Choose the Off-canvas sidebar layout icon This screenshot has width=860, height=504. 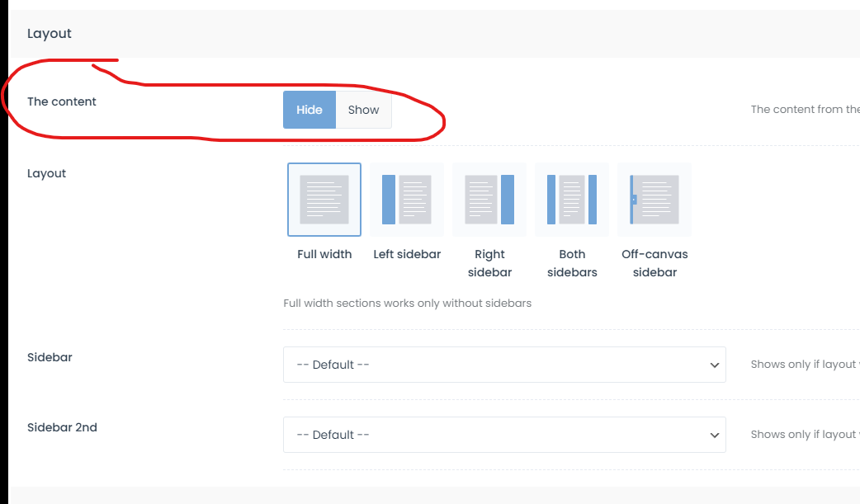click(654, 200)
